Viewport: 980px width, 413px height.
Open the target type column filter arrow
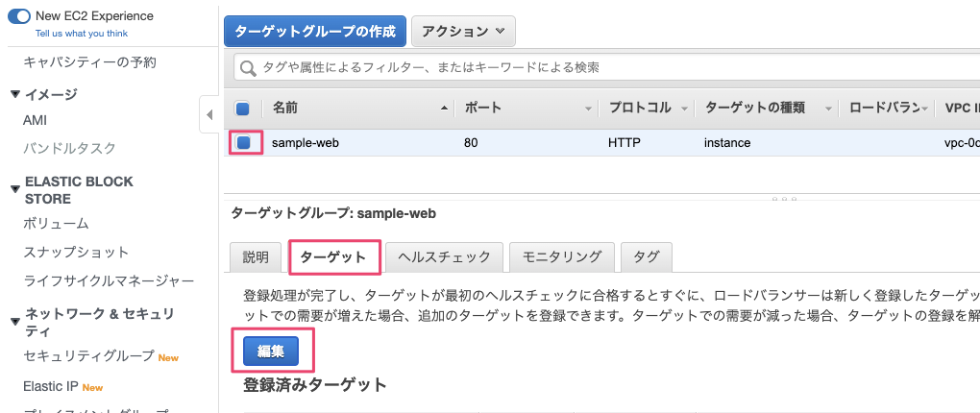coord(828,109)
